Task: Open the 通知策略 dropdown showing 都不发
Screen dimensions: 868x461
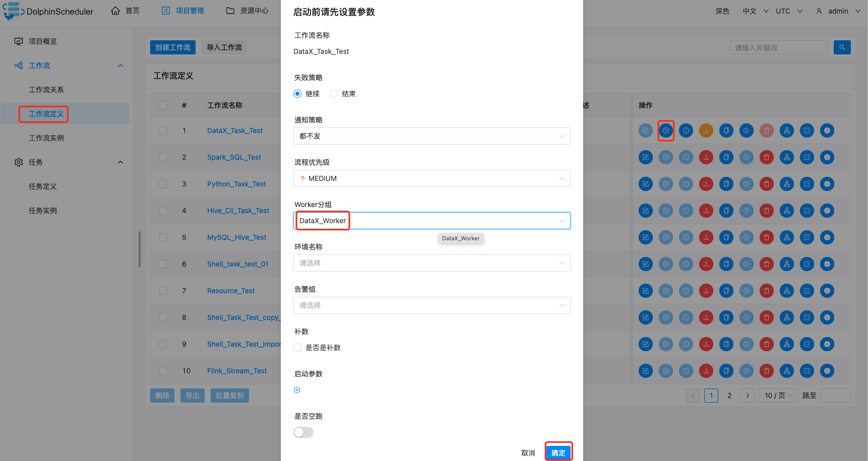Action: pos(432,136)
